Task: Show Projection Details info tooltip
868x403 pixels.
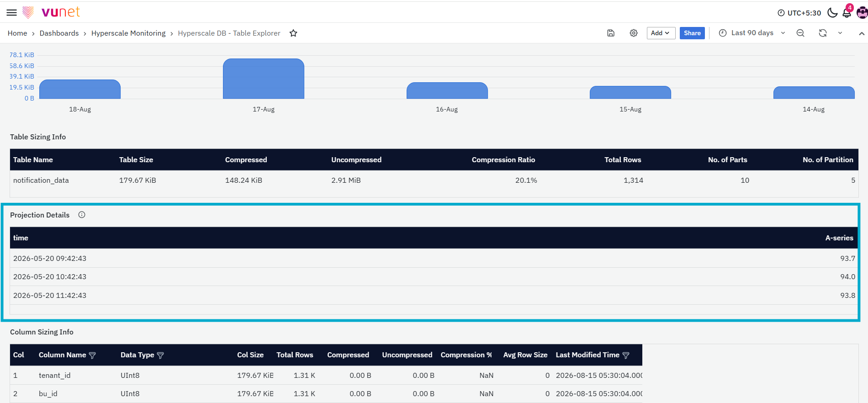Action: [x=82, y=215]
